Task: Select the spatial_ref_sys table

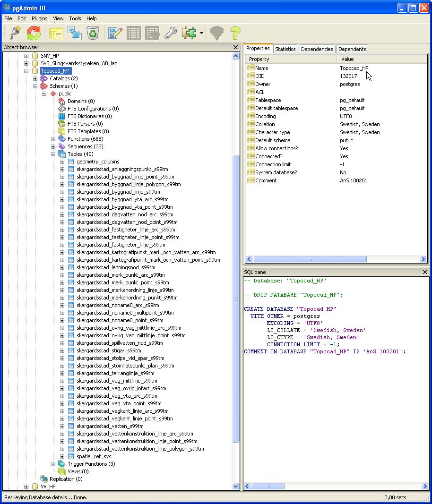Action: tap(94, 456)
